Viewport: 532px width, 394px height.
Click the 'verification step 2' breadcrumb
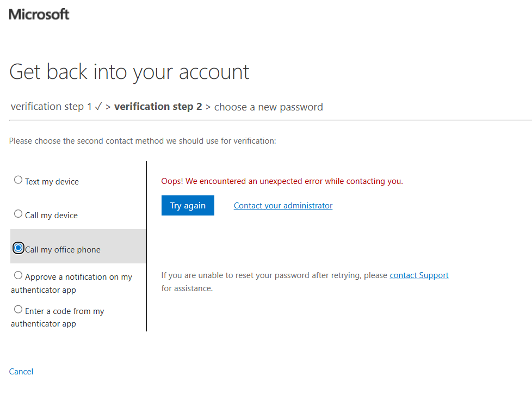point(158,107)
